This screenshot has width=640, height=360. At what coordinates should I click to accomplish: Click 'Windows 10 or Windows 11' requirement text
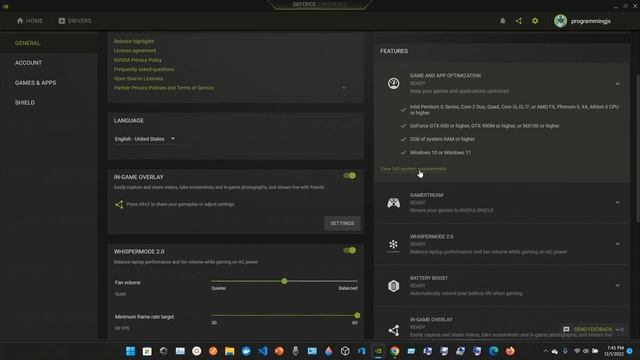pos(440,153)
